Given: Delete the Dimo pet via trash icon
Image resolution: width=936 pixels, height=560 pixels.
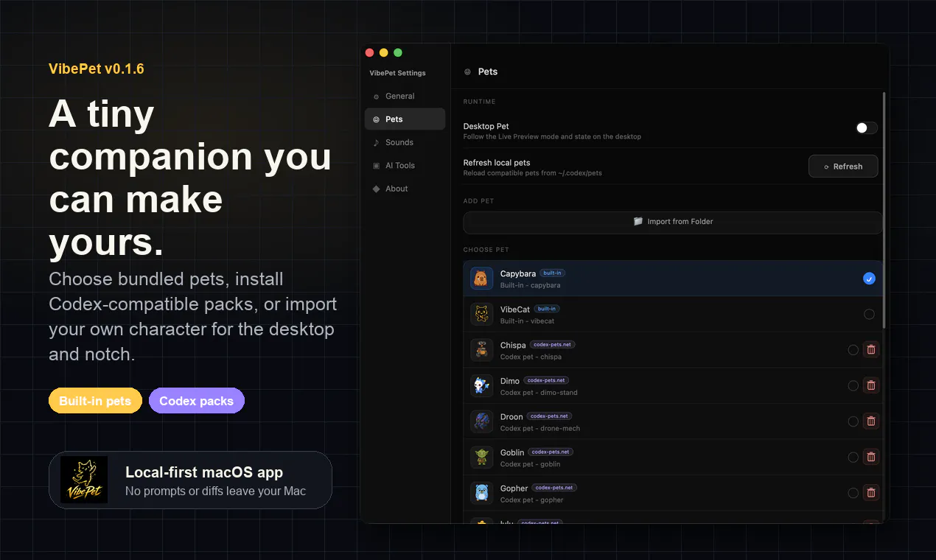Looking at the screenshot, I should 871,386.
